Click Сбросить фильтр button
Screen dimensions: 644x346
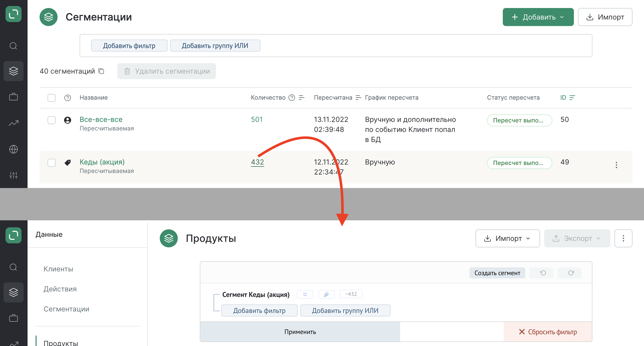pos(548,332)
